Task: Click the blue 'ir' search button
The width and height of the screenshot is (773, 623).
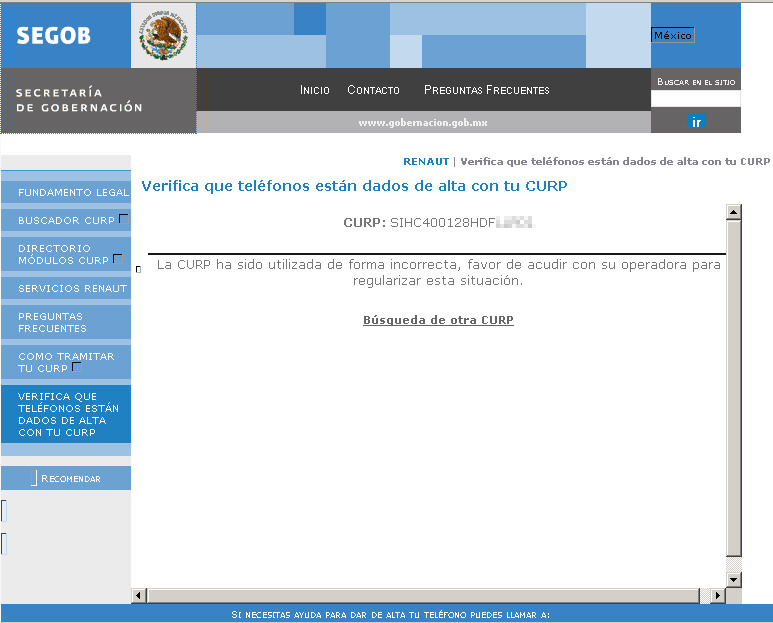Action: click(x=696, y=121)
